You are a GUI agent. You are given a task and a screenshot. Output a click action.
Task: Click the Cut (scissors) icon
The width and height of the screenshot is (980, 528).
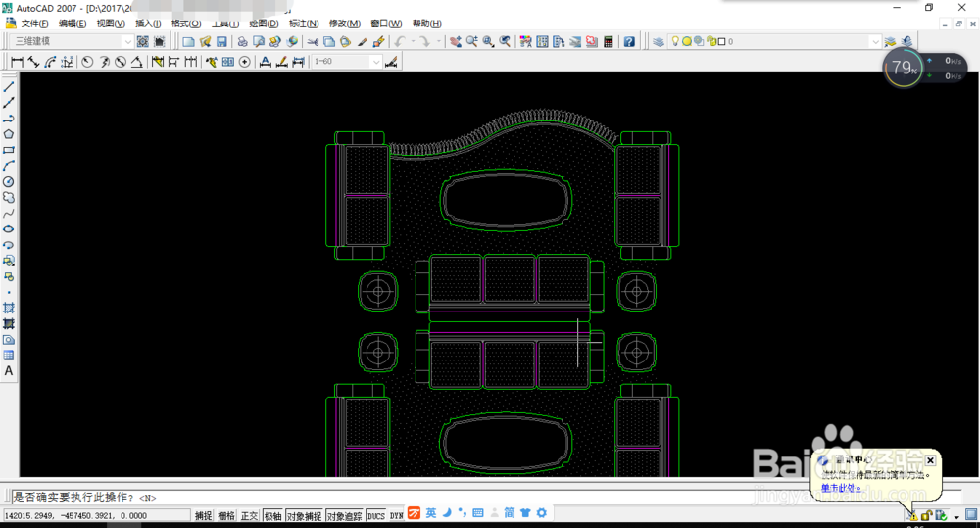[313, 42]
